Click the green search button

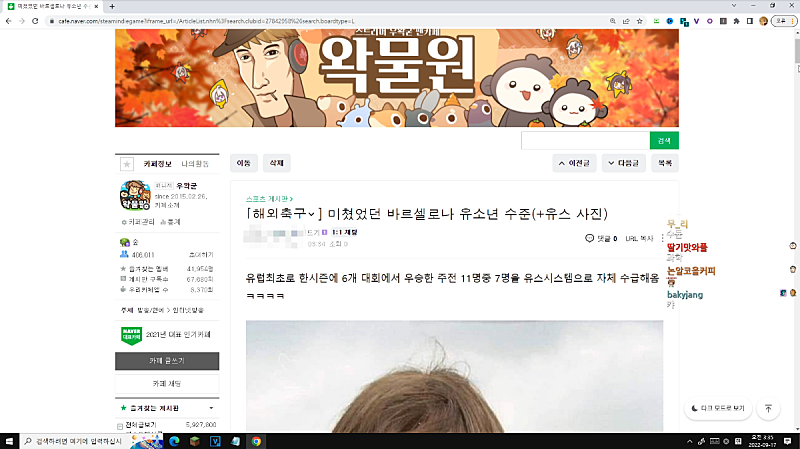click(x=664, y=140)
